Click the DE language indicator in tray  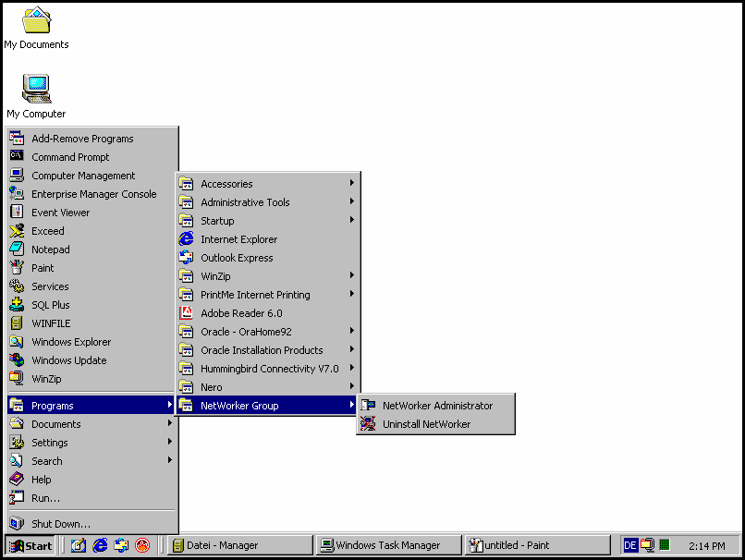point(630,545)
